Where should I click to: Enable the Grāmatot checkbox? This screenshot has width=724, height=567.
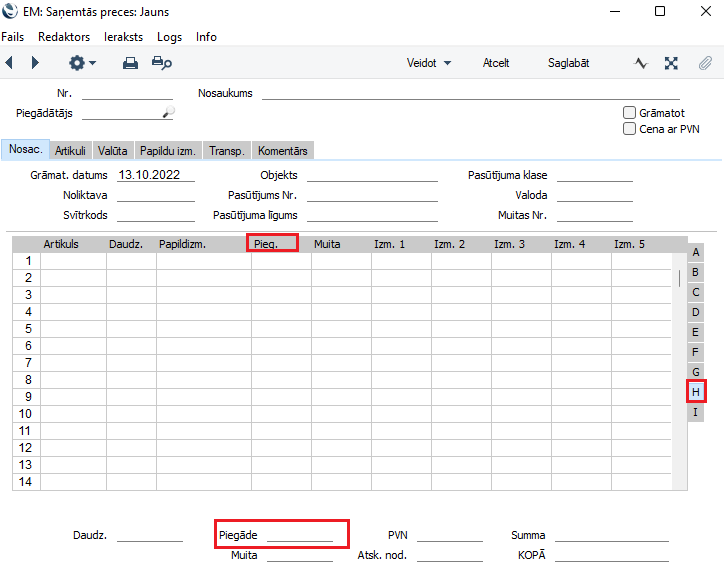629,113
